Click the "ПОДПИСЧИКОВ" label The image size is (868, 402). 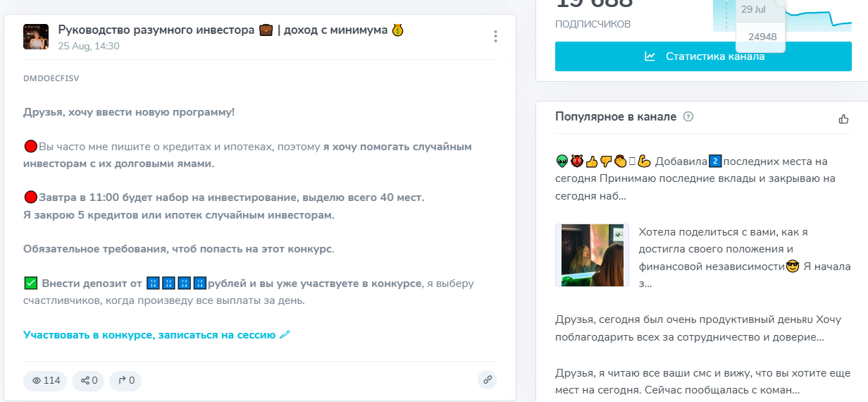pyautogui.click(x=593, y=24)
